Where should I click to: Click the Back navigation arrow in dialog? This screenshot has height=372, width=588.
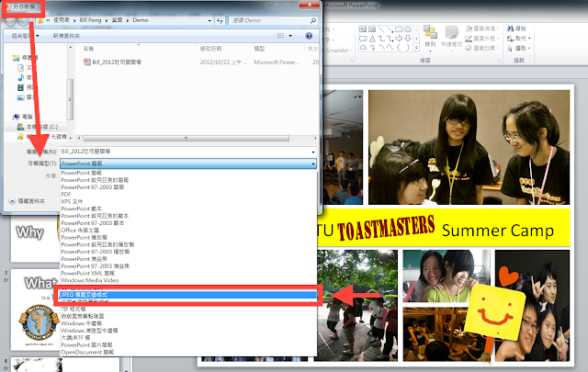click(11, 20)
